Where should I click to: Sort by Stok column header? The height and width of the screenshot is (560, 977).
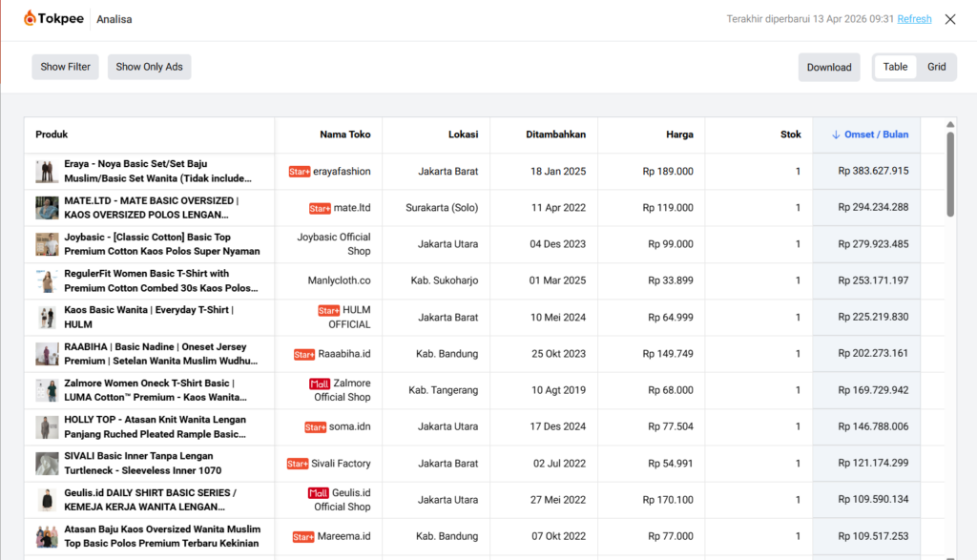790,135
